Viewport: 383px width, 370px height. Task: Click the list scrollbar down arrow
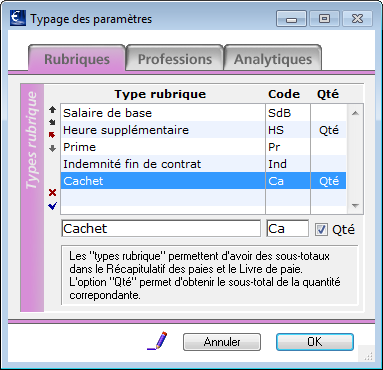(x=355, y=206)
